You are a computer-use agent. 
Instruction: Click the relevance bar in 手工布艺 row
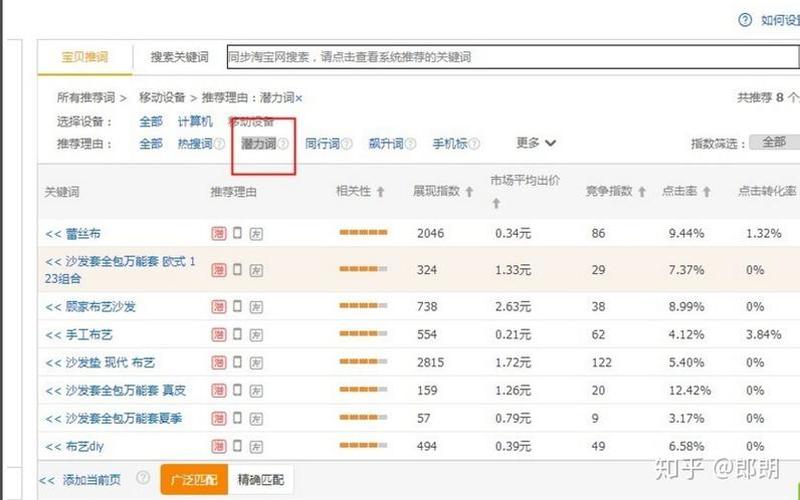(x=363, y=334)
